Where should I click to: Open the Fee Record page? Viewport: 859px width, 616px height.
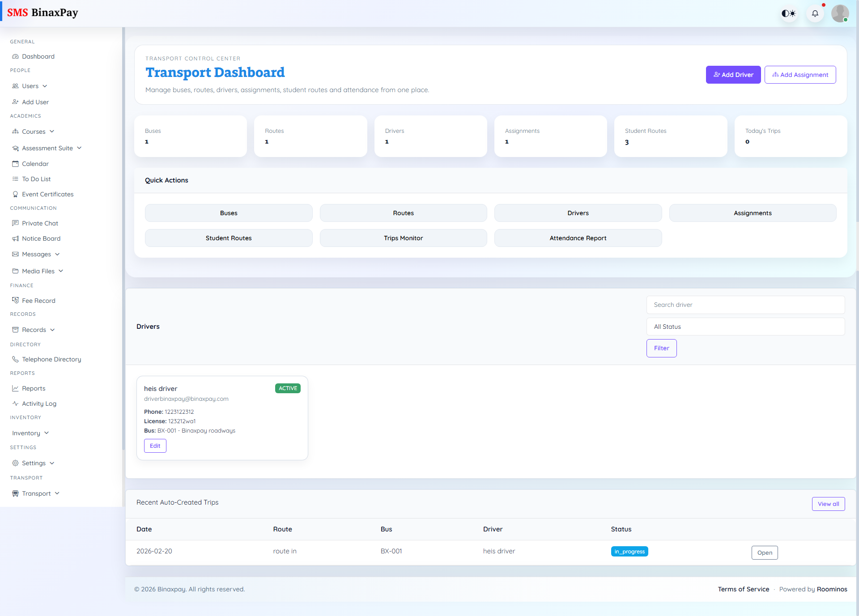coord(38,300)
